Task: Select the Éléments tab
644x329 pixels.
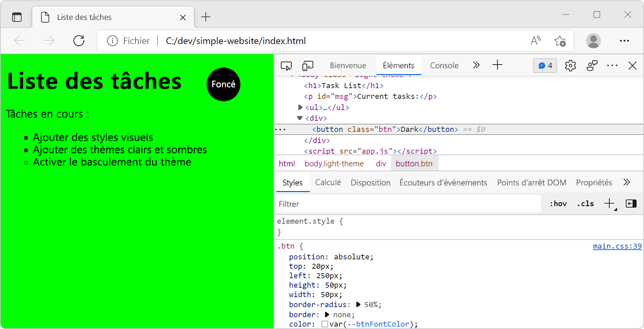Action: pyautogui.click(x=399, y=65)
